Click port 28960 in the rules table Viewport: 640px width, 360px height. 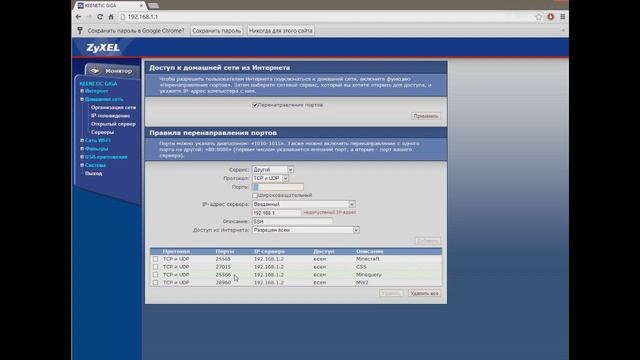[x=223, y=282]
